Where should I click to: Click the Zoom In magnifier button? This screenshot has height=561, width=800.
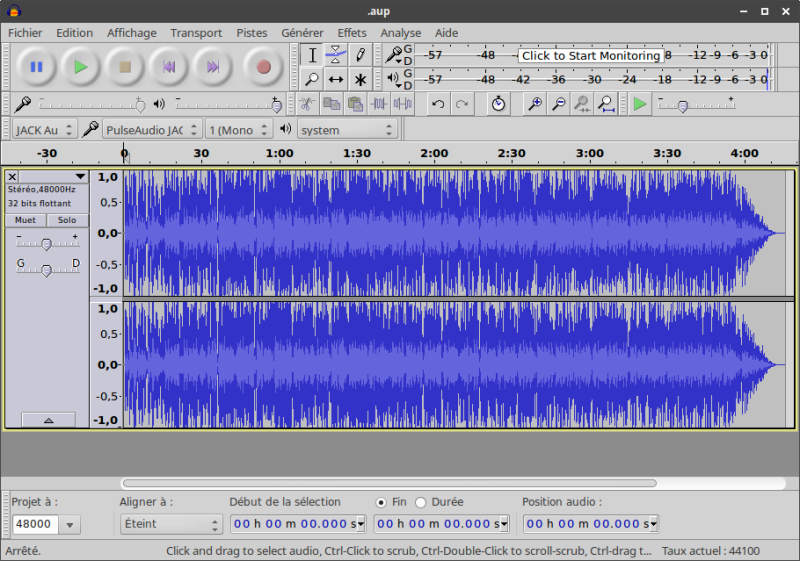[535, 104]
